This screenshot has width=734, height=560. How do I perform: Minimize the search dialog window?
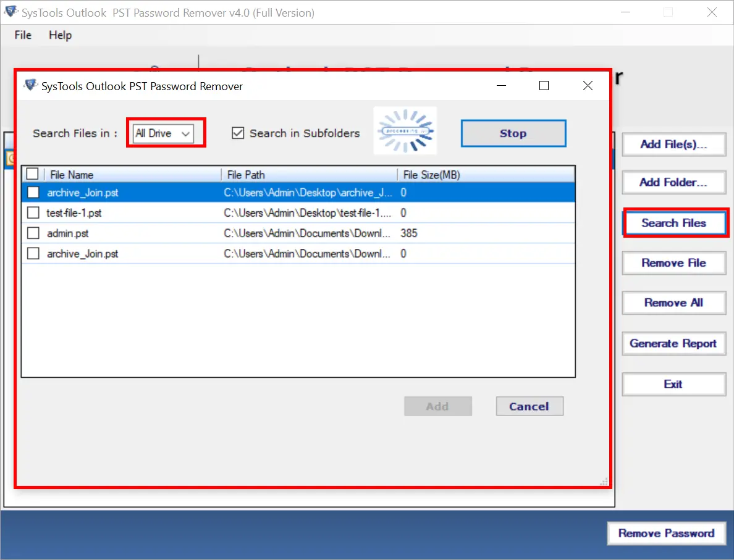pyautogui.click(x=501, y=86)
